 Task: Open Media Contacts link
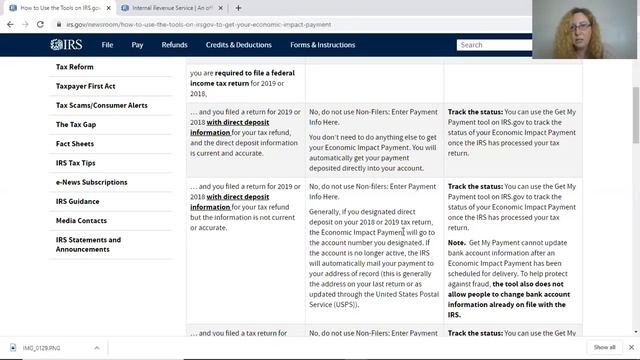81,220
